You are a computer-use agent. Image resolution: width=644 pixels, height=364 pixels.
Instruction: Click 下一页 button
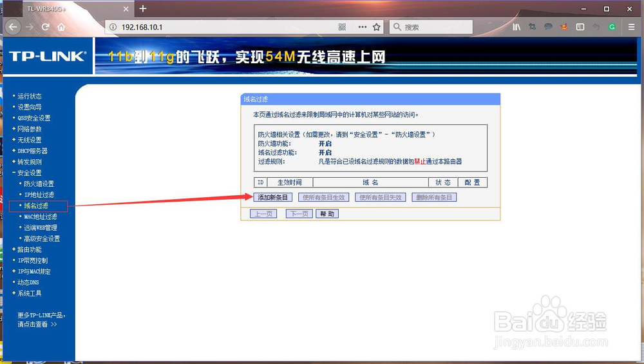click(x=299, y=214)
